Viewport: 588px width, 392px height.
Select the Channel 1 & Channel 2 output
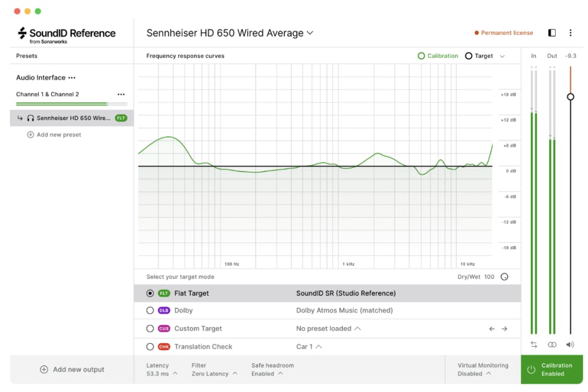pyautogui.click(x=47, y=95)
